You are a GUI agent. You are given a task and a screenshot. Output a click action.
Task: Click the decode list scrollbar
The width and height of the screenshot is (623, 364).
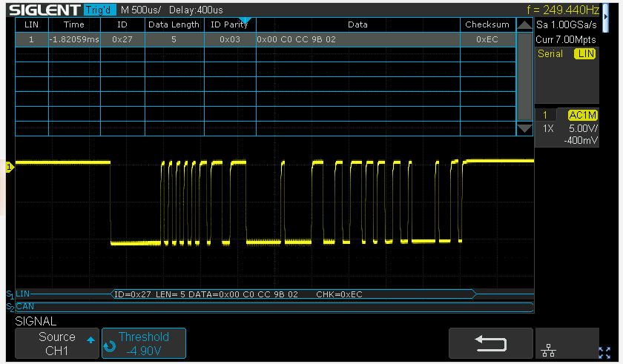coord(524,76)
